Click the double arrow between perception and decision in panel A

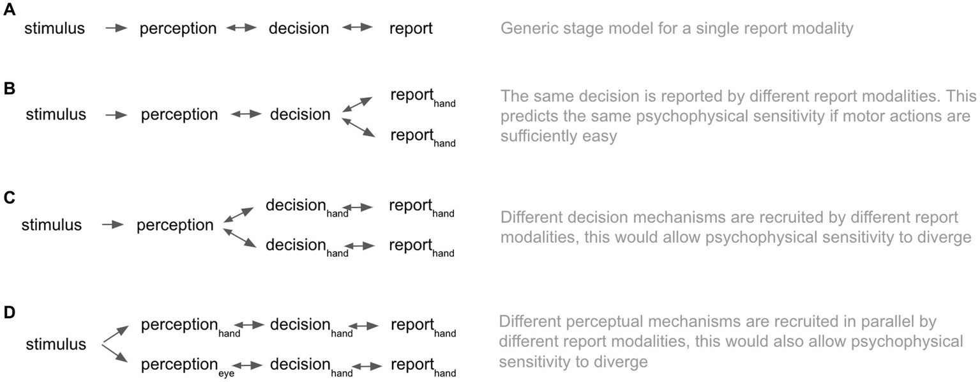[243, 29]
